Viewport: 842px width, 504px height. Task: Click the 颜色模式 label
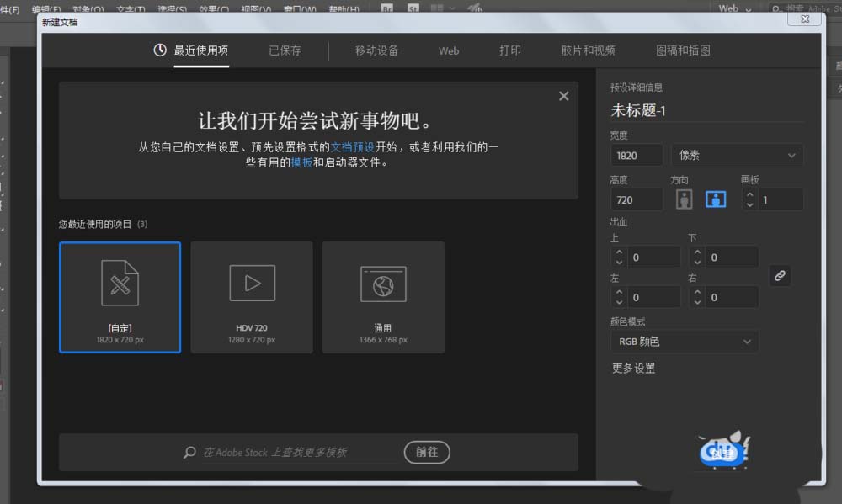628,321
